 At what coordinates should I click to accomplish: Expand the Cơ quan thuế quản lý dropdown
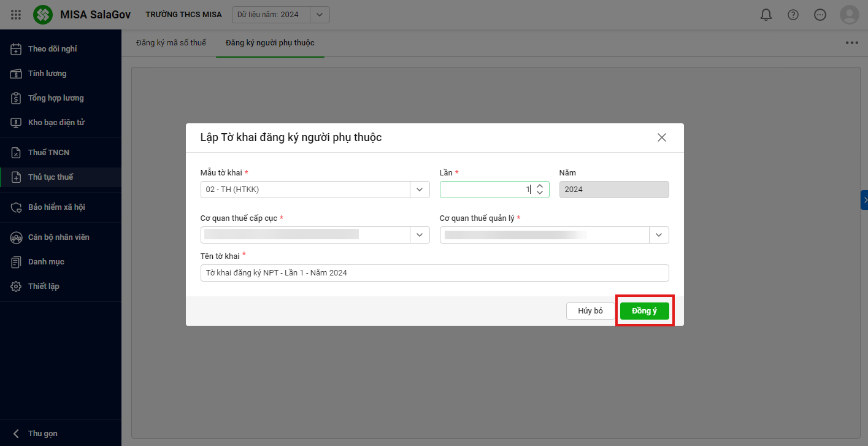[659, 235]
